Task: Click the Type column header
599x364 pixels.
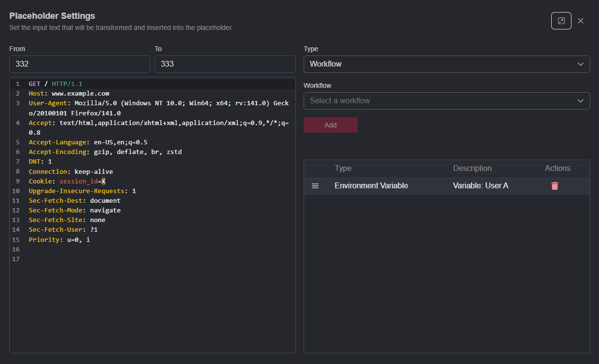Action: click(x=343, y=168)
